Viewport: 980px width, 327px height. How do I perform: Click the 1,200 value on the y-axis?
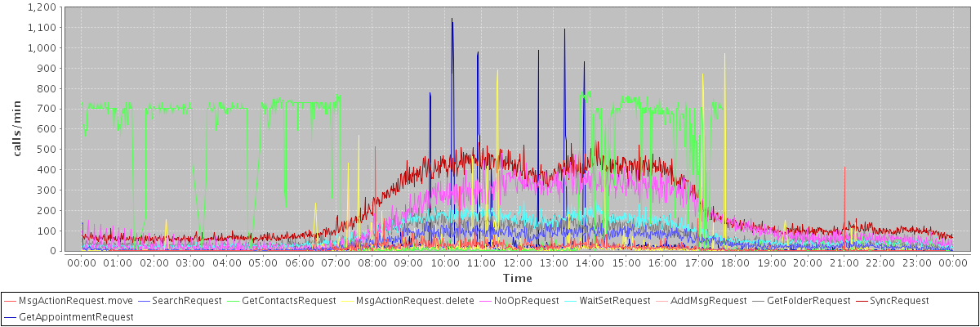coord(41,7)
